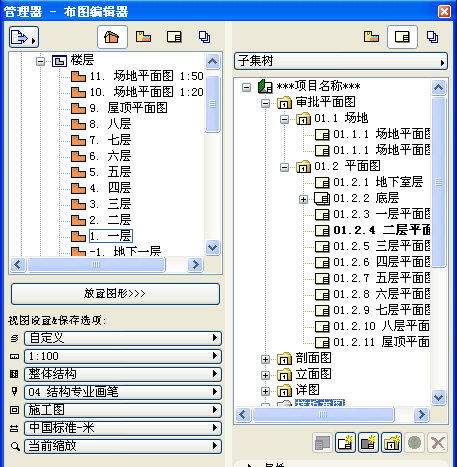Select layout 01.2.11 屋顶平面
Viewport: 457px width, 467px height.
[x=381, y=342]
